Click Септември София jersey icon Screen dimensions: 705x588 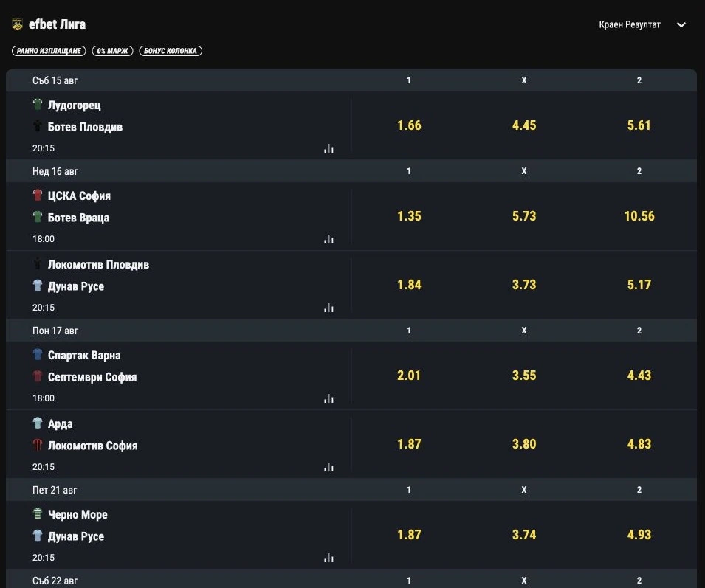(x=38, y=376)
